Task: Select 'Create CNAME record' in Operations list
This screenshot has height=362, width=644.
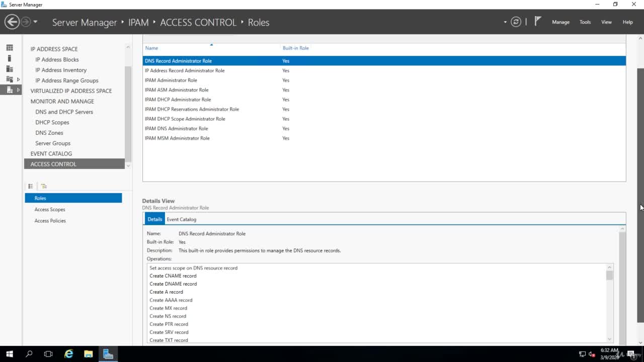Action: point(173,276)
